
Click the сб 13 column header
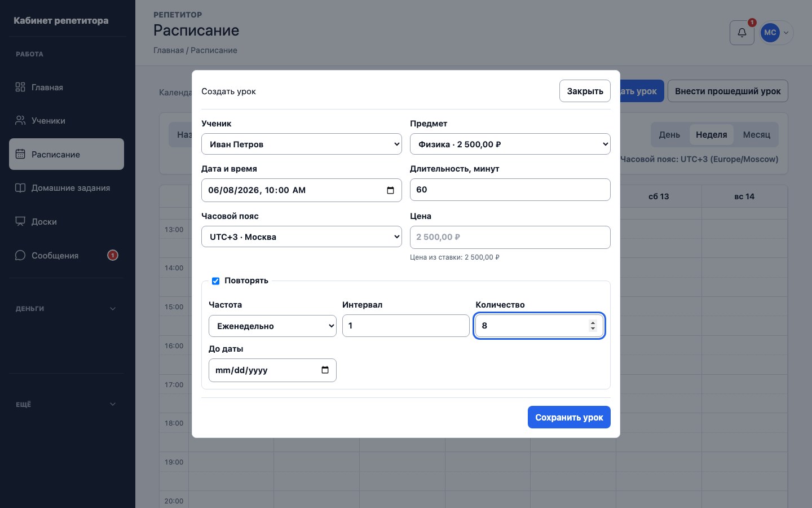659,196
